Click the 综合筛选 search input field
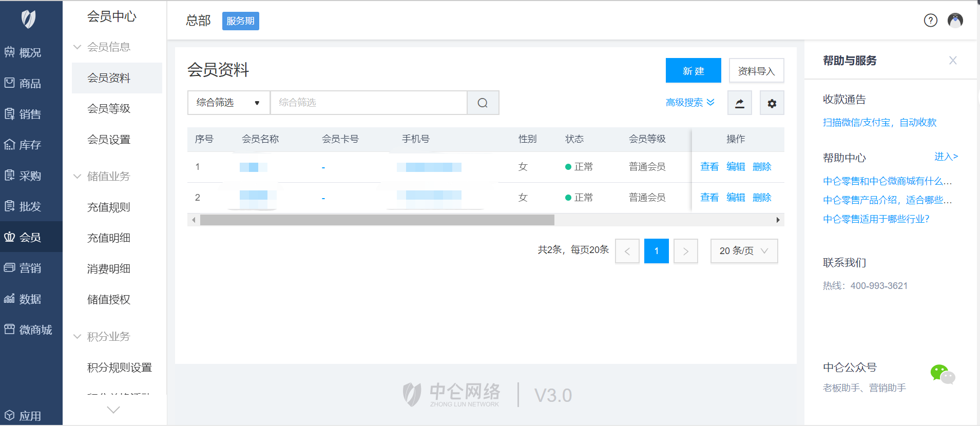 point(368,103)
